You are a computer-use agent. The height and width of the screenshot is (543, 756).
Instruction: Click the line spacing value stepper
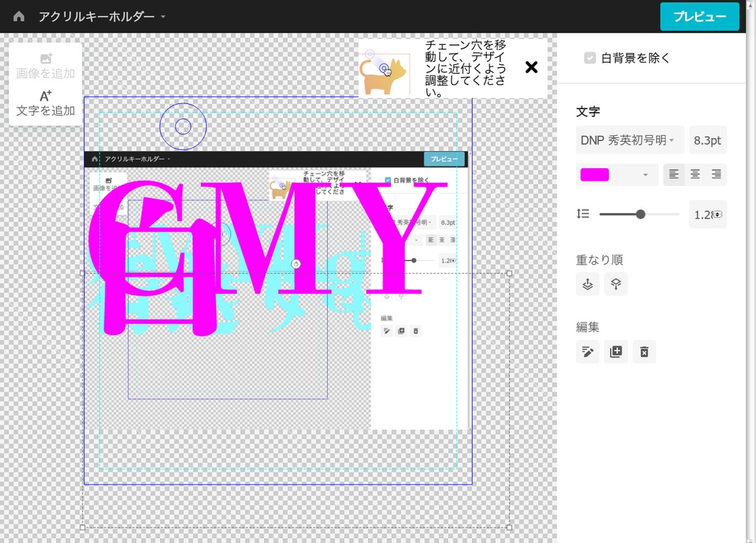[718, 215]
